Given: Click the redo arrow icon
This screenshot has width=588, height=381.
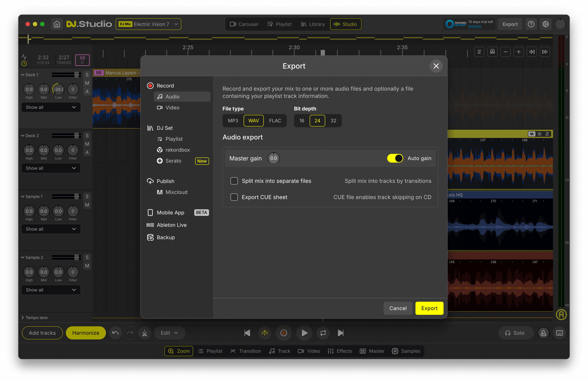Looking at the screenshot, I should pos(130,333).
